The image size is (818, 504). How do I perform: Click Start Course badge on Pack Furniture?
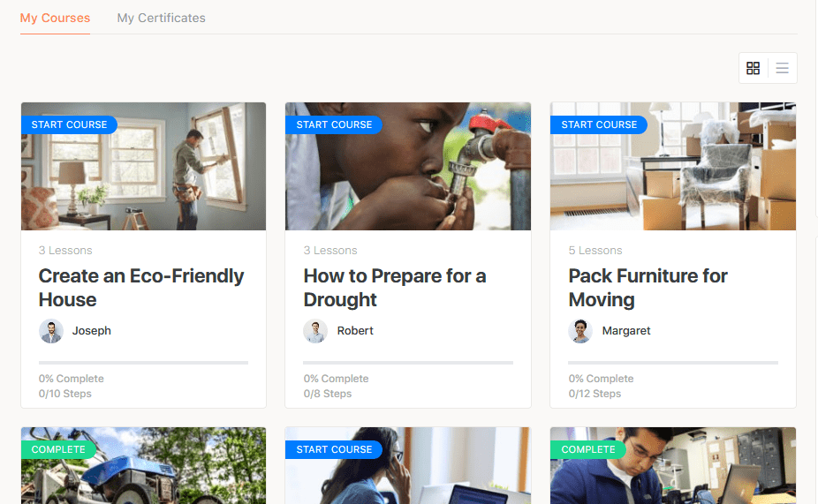[599, 124]
